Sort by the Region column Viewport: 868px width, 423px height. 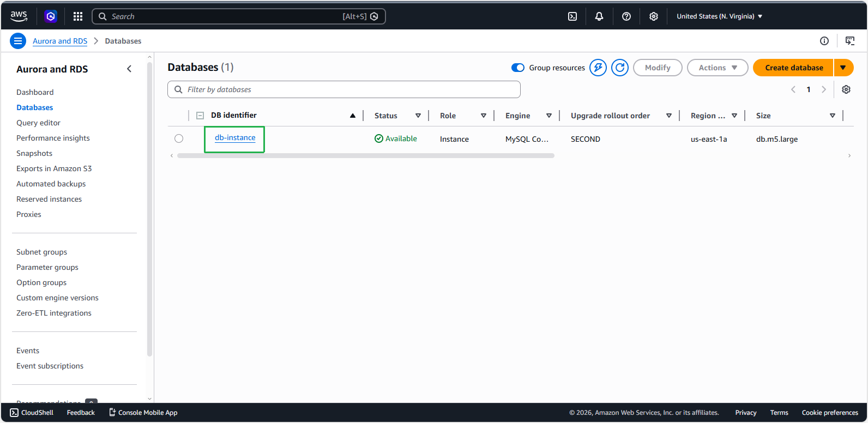point(734,116)
